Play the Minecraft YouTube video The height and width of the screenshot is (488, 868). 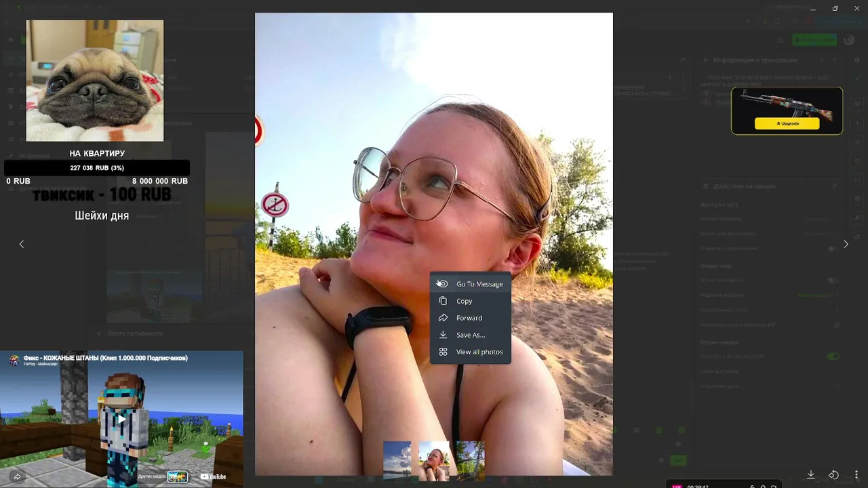(x=121, y=419)
